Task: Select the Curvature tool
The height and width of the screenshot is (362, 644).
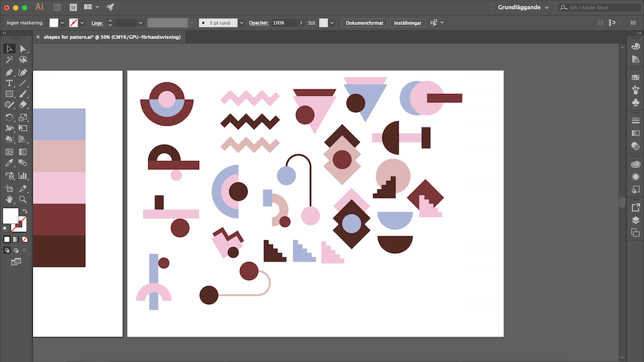Action: pyautogui.click(x=23, y=72)
